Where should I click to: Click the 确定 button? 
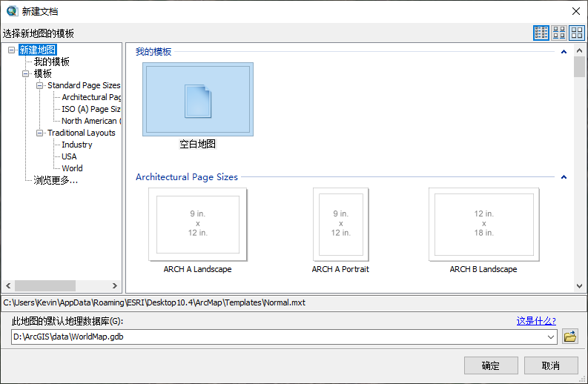click(x=491, y=365)
